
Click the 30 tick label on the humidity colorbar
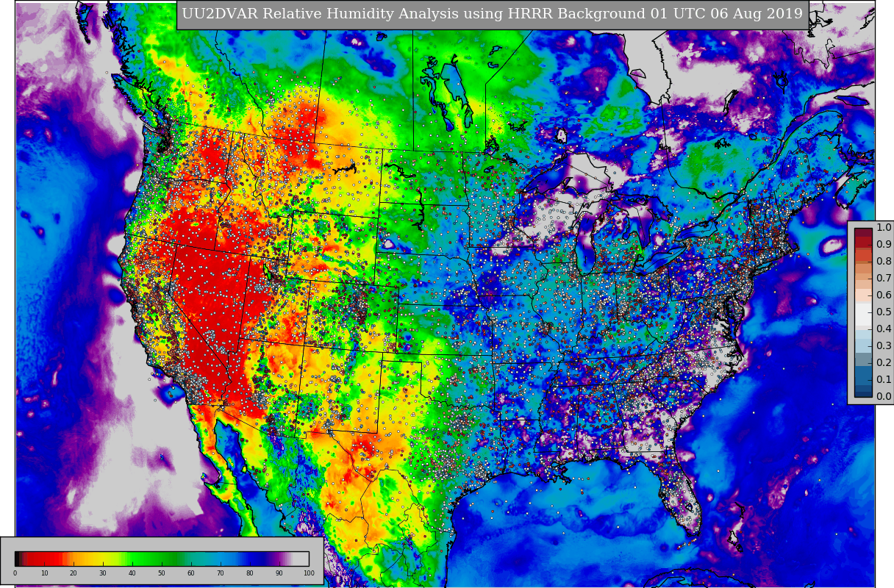103,573
